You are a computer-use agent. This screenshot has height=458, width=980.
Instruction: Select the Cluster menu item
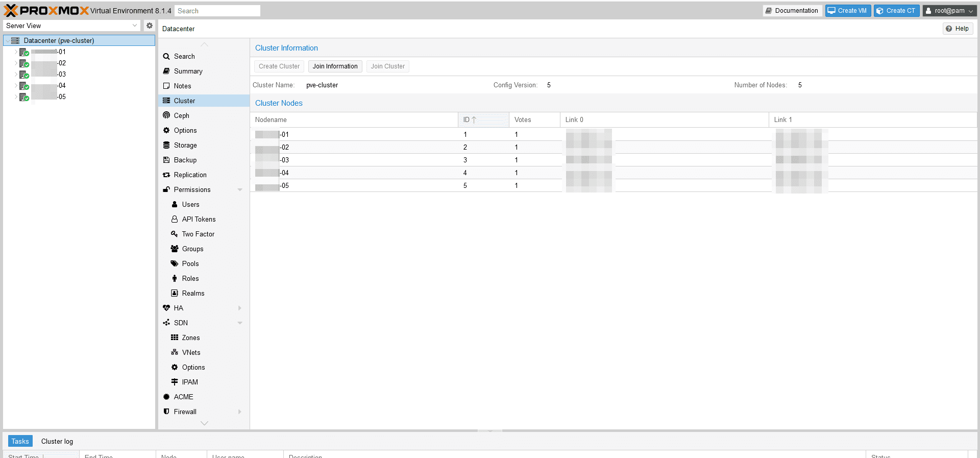click(204, 101)
